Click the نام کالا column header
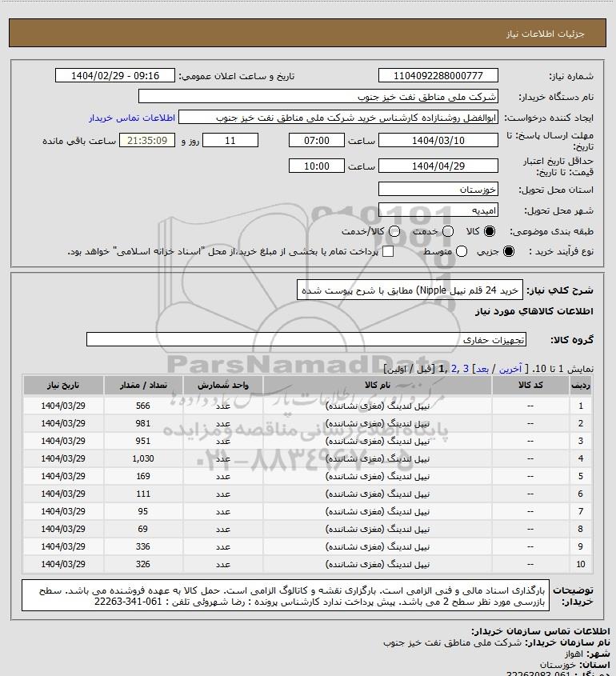 (377, 386)
